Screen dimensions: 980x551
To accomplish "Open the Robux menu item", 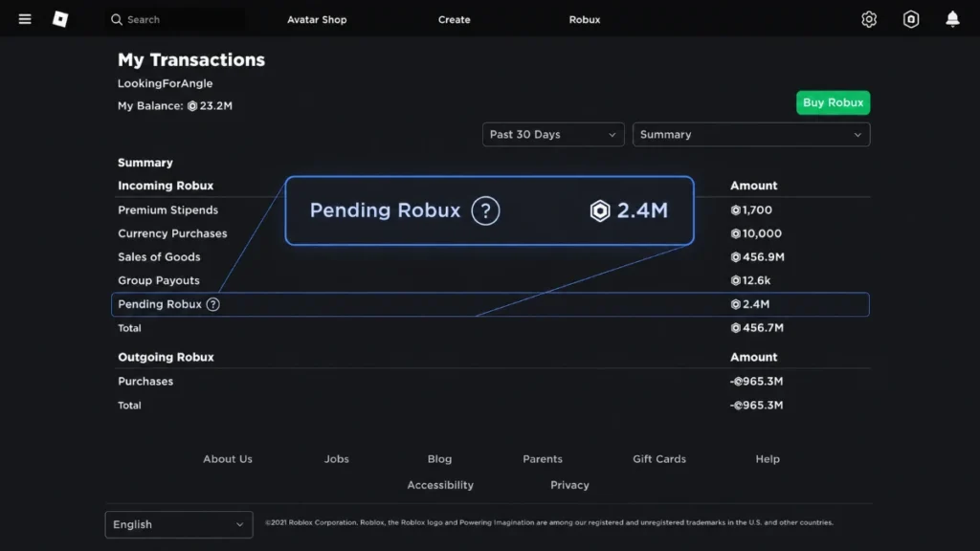I will (585, 19).
